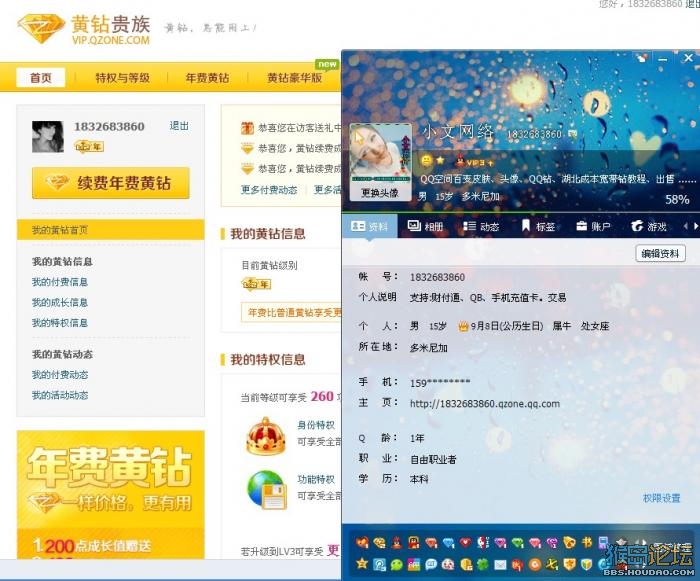Click the gold shield with star icon
Image resolution: width=700 pixels, height=581 pixels.
coord(570,564)
